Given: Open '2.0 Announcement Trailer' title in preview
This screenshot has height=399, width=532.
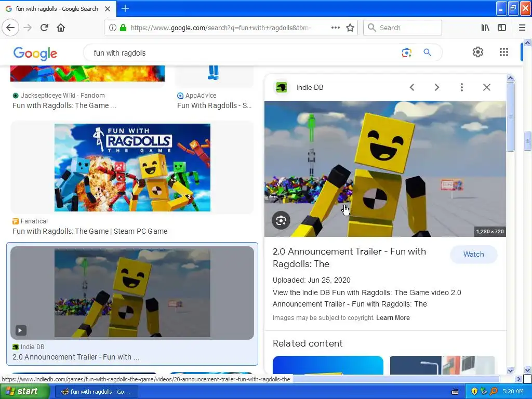Looking at the screenshot, I should coord(349,258).
